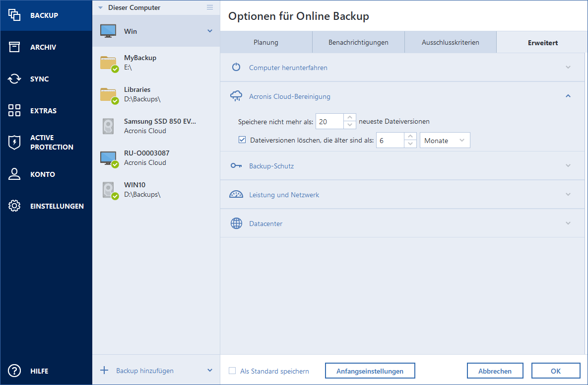
Task: Open the Archiv section icon
Action: pos(14,47)
